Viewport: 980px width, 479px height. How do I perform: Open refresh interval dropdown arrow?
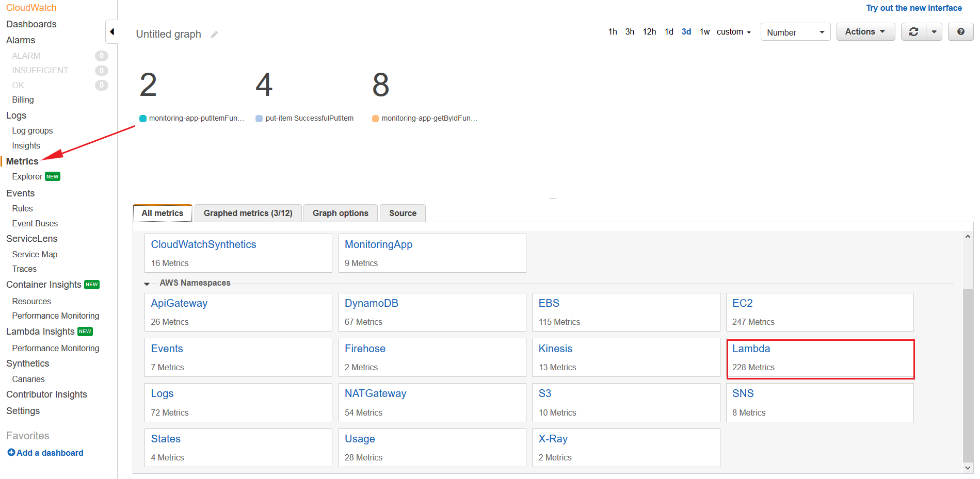point(934,32)
